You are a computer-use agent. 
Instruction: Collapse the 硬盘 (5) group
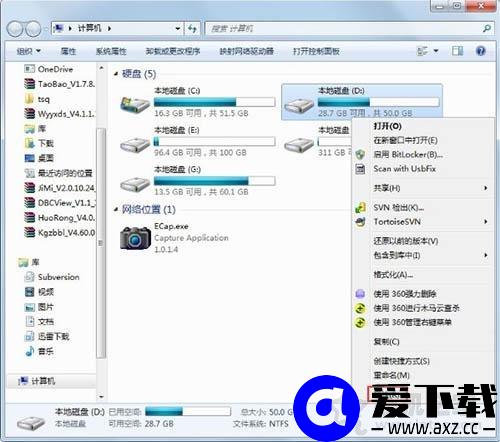pos(116,74)
